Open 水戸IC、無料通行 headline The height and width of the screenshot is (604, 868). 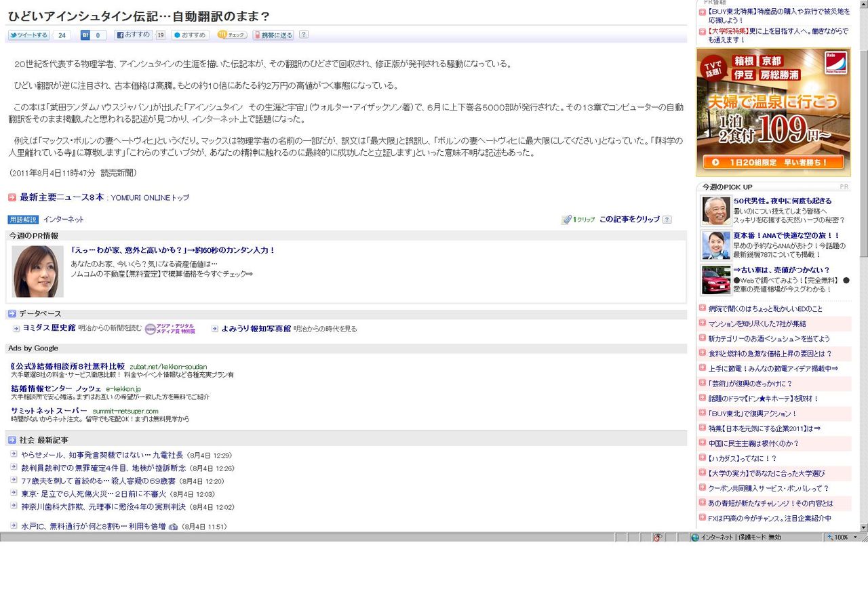[x=94, y=527]
